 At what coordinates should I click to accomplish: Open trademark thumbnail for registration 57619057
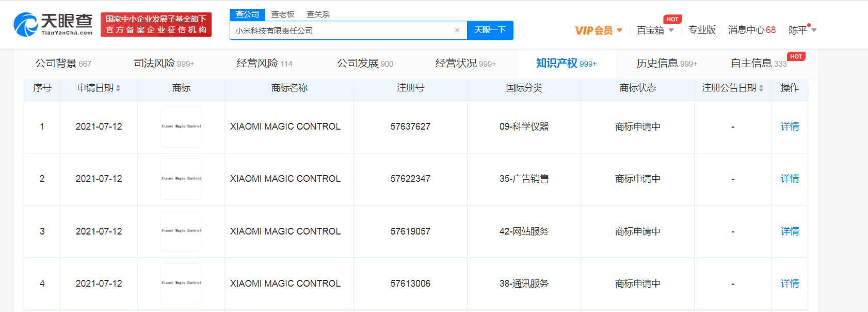181,231
